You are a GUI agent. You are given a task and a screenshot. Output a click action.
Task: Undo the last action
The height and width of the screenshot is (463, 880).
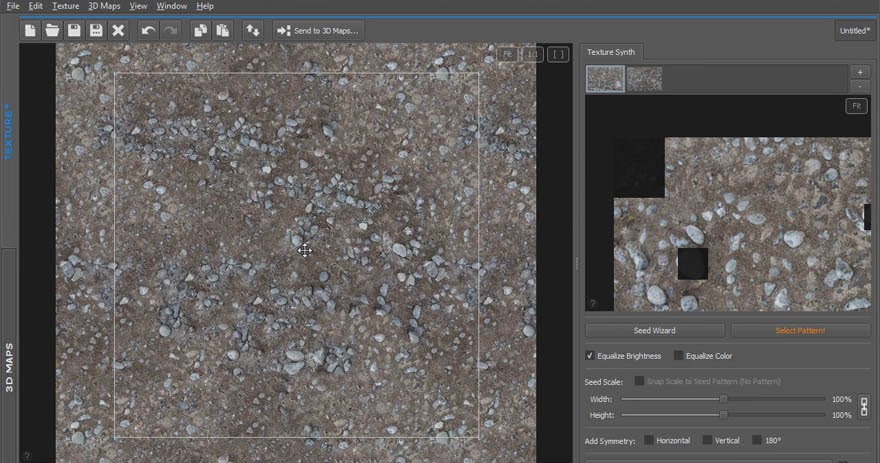tap(148, 30)
